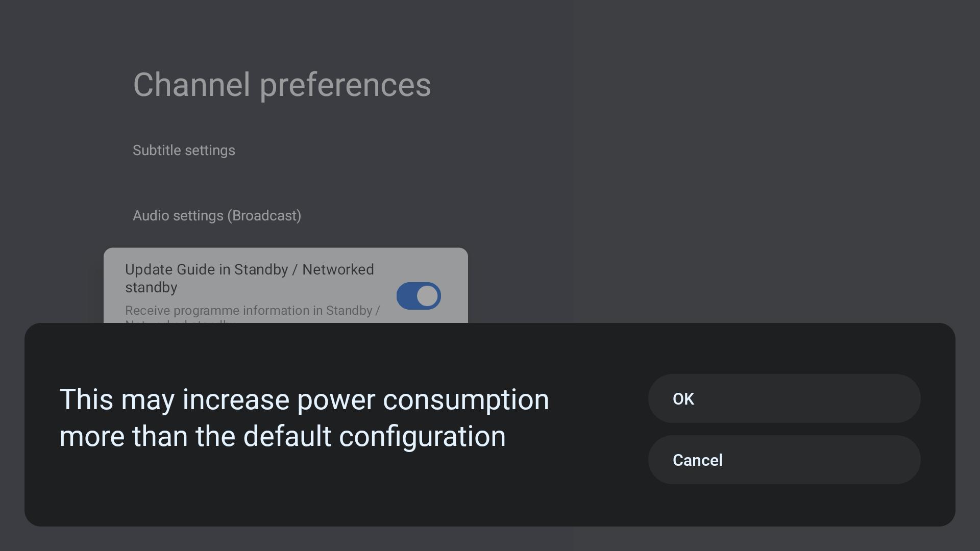Open Subtitle settings
This screenshot has width=980, height=551.
[x=184, y=151]
